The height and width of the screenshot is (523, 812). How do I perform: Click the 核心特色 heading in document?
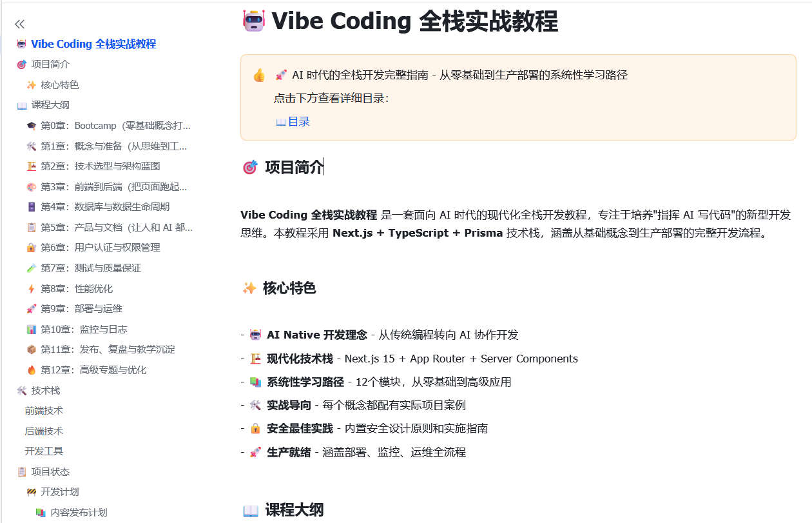coord(289,288)
